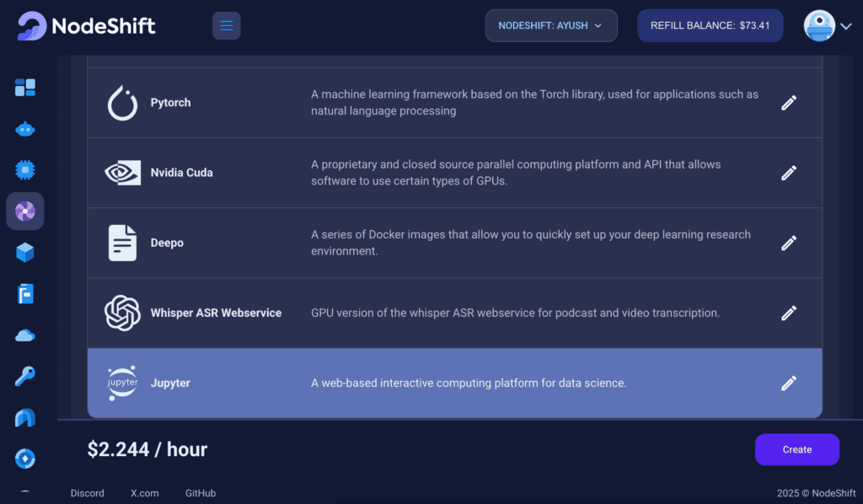Edit the Nvidia Cuda image with pencil icon
The height and width of the screenshot is (504, 863).
pos(789,173)
